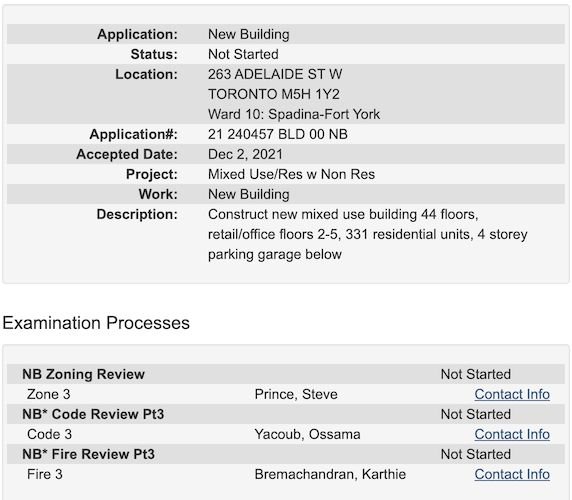Click the Mixed Use/Res w Non Res project value
Viewport: 572px width, 500px height.
click(291, 174)
